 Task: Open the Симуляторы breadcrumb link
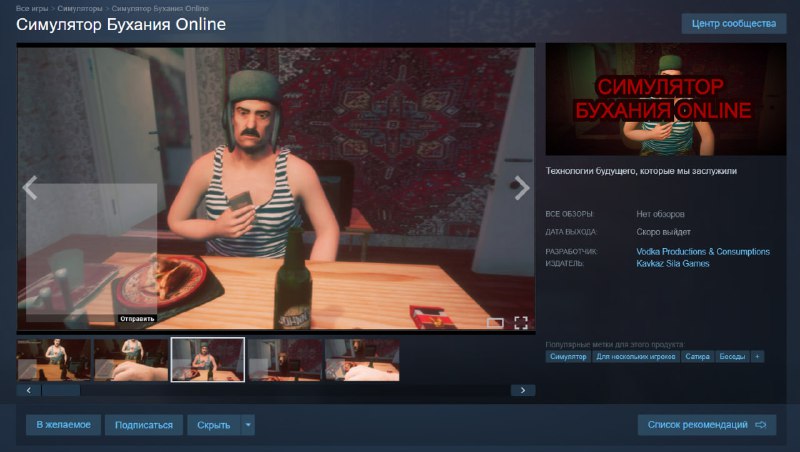pos(80,9)
